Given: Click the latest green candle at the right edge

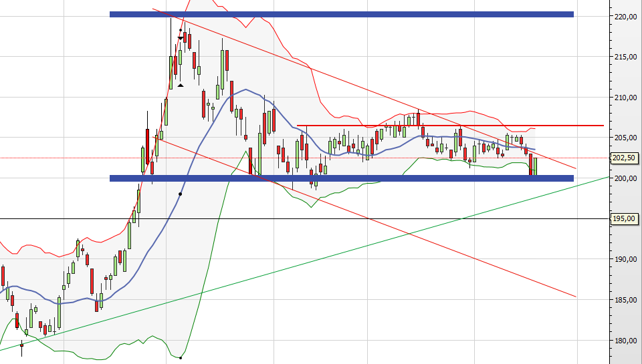Looking at the screenshot, I should [535, 166].
